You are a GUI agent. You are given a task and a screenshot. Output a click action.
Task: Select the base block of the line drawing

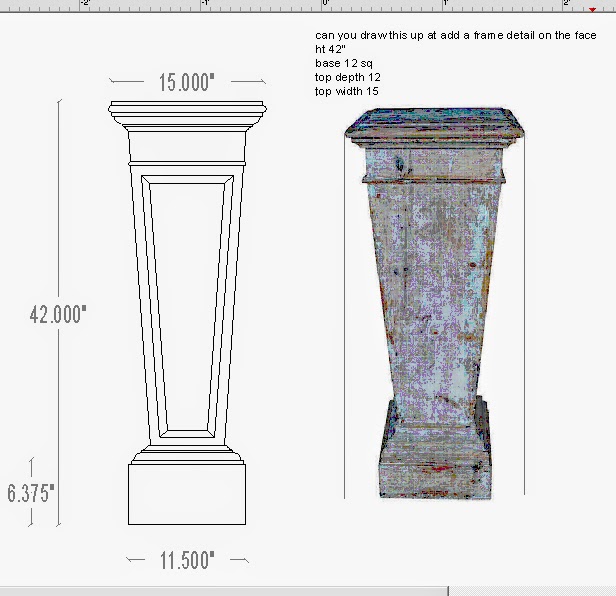tap(187, 494)
